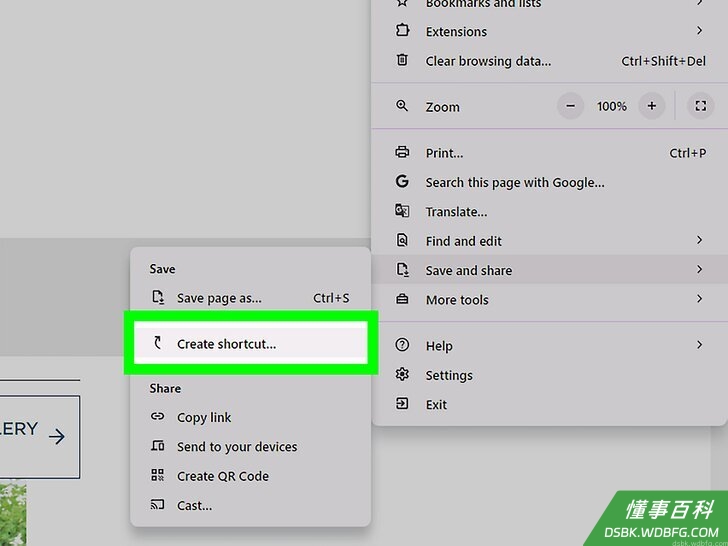
Task: Select Translate… menu item
Action: (549, 211)
